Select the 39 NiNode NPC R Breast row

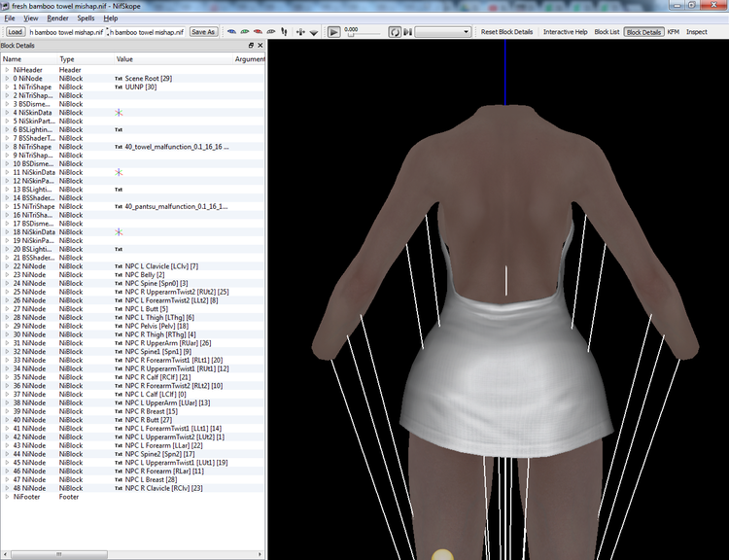(132, 411)
